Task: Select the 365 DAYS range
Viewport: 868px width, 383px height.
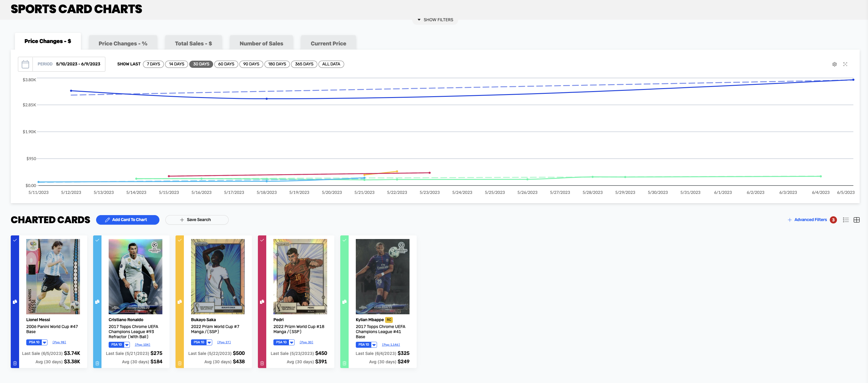Action: pyautogui.click(x=304, y=64)
